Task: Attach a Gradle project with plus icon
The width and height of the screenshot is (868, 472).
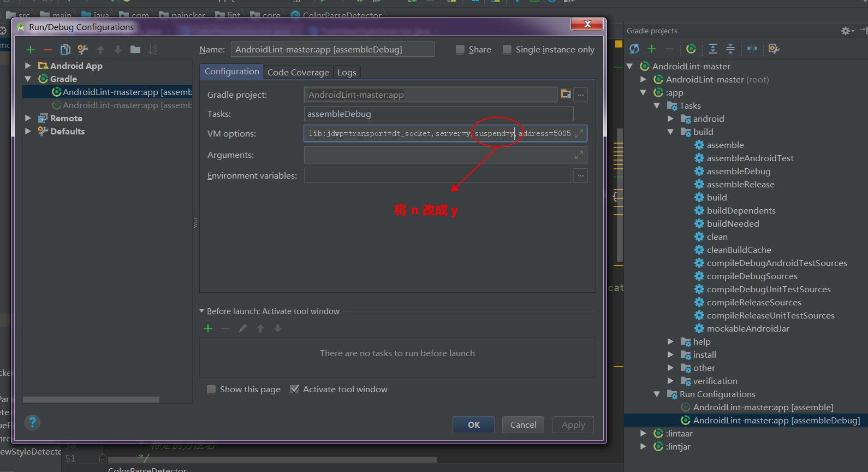Action: pyautogui.click(x=652, y=49)
